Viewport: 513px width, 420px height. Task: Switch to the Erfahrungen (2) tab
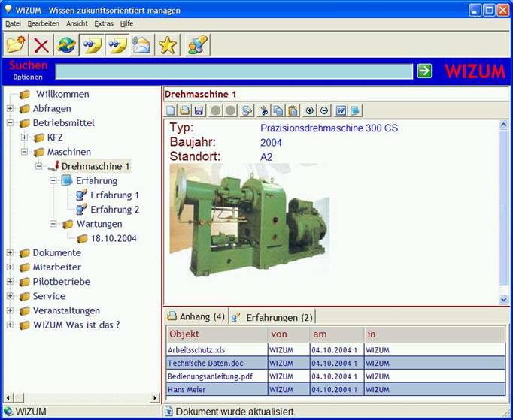272,317
